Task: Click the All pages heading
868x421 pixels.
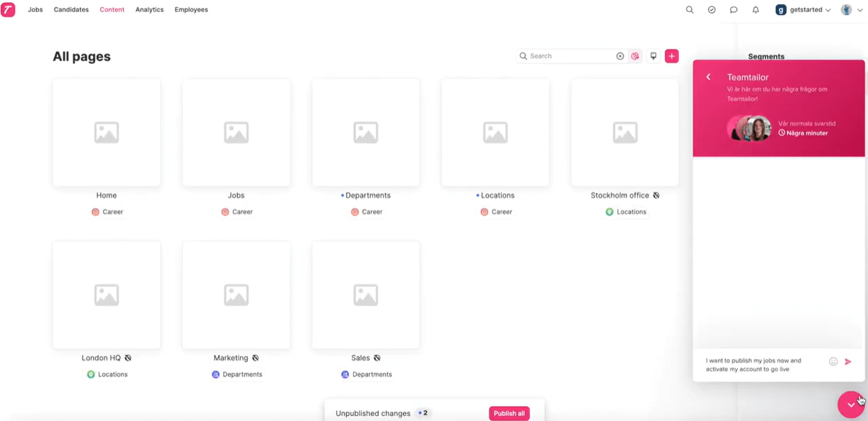Action: [x=82, y=57]
